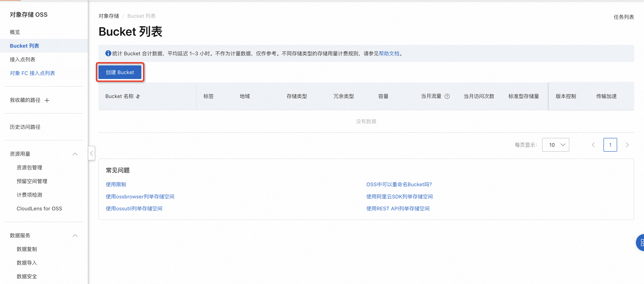Click 对象存储 in the breadcrumb
The width and height of the screenshot is (644, 284).
[x=109, y=16]
